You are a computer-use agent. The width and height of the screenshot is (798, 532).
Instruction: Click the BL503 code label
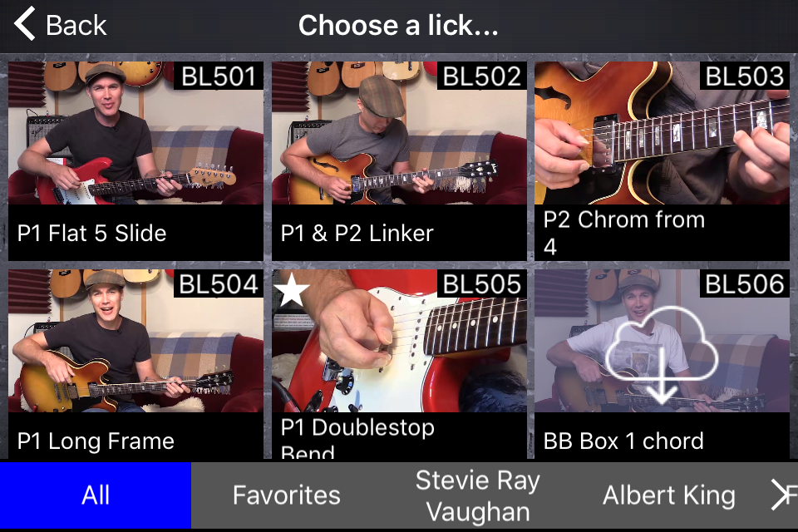point(745,76)
